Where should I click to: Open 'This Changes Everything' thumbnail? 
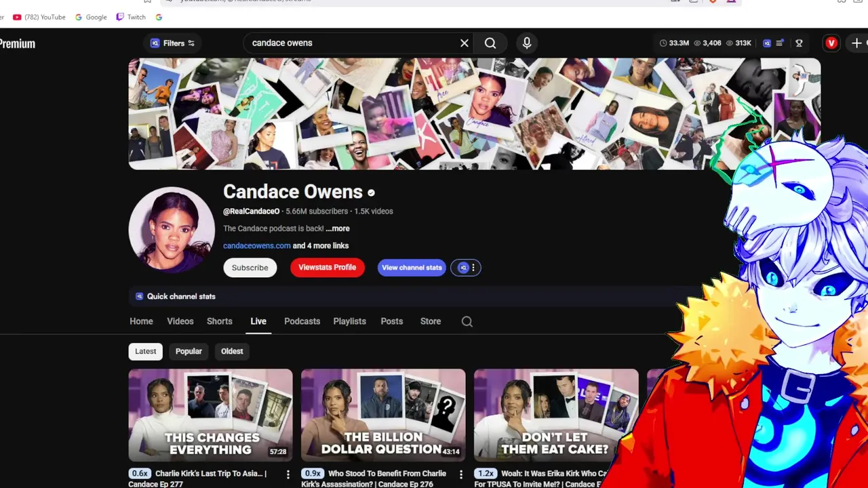pos(210,415)
